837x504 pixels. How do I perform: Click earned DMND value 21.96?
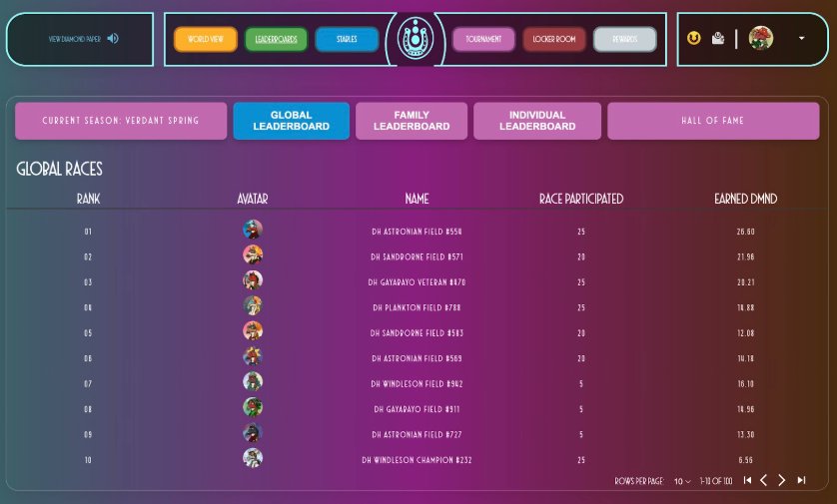coord(746,257)
